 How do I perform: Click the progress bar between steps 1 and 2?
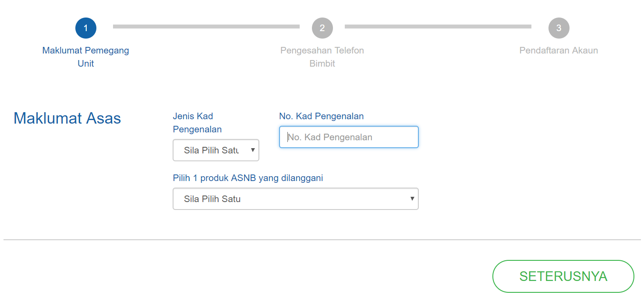206,27
